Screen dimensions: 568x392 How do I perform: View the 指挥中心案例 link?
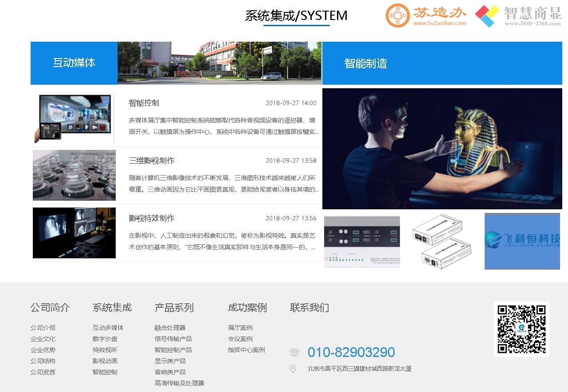(x=247, y=350)
